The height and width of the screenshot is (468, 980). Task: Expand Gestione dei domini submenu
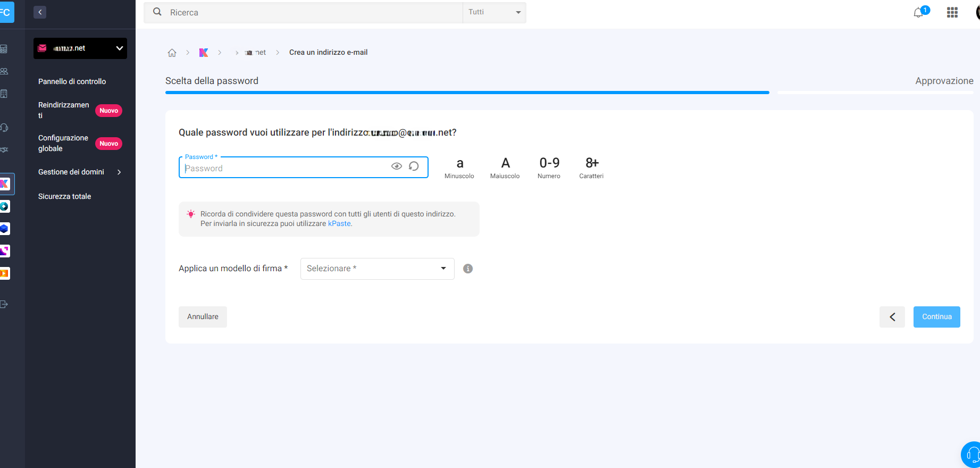tap(80, 172)
